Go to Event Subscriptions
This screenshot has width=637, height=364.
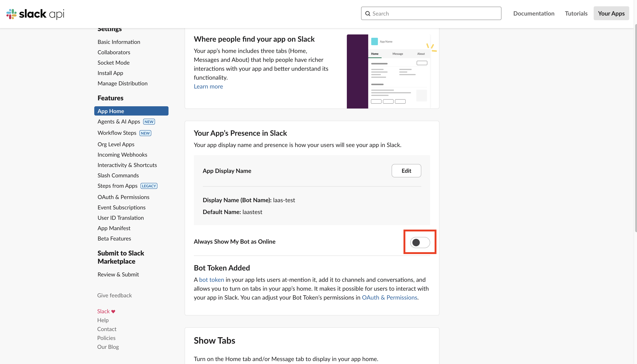coord(121,208)
